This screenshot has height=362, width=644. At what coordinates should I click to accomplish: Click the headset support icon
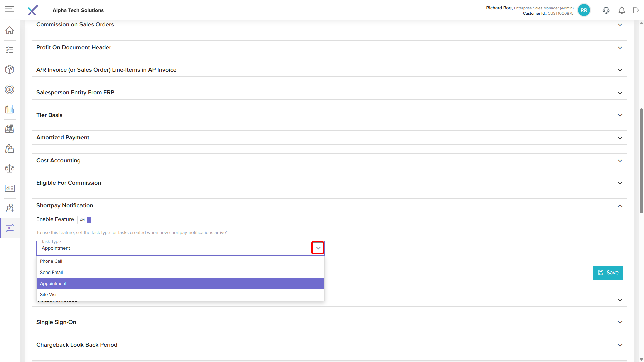[606, 10]
